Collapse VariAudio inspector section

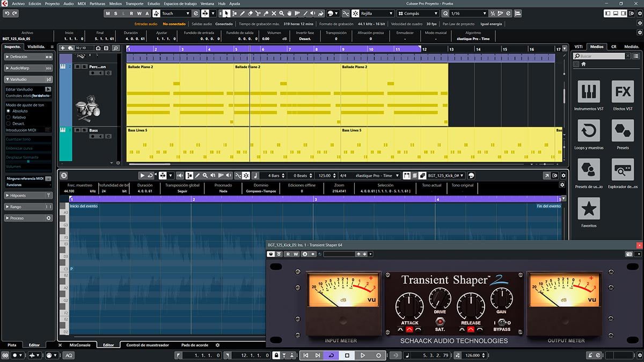click(x=28, y=79)
